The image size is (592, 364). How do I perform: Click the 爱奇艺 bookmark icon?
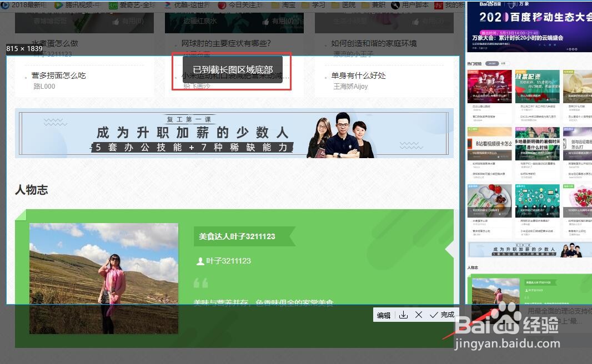coord(113,5)
